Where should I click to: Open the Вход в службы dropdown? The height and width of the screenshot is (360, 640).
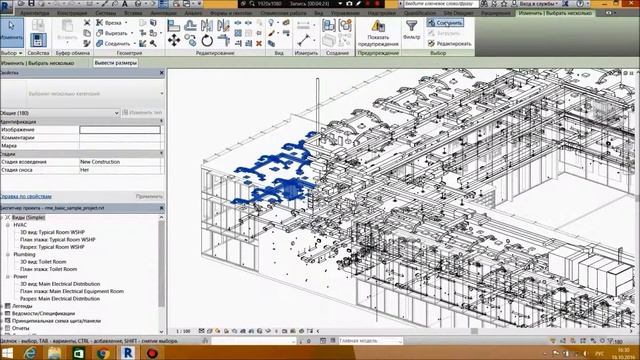coord(539,3)
